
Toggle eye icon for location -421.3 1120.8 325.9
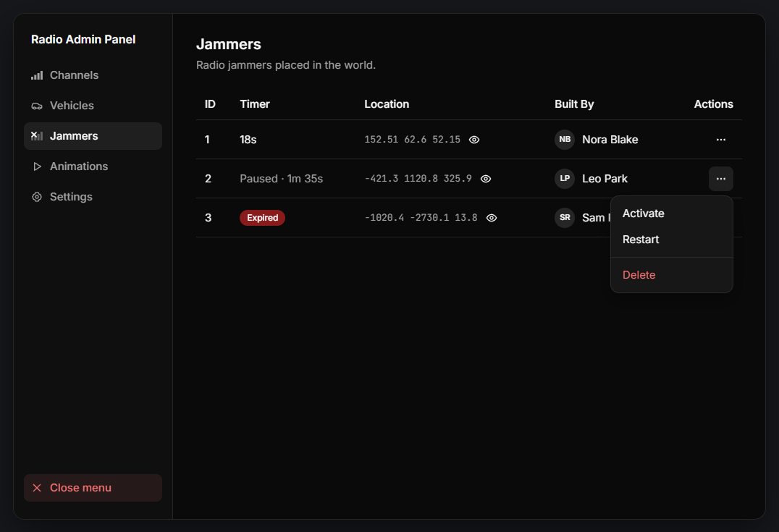point(485,179)
